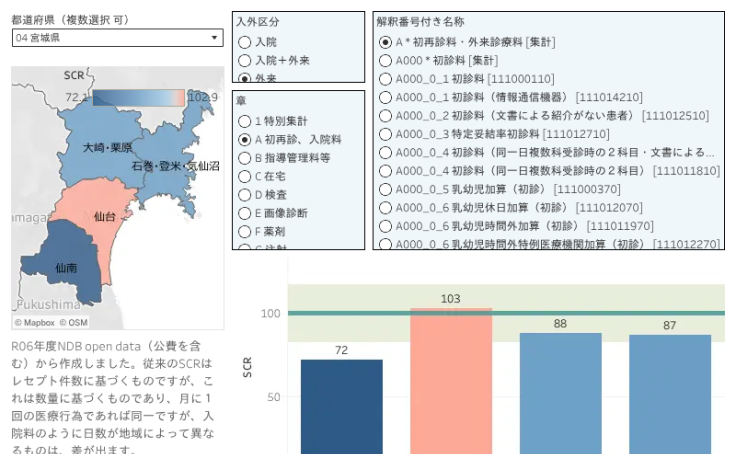Select the 入院 radio button
Viewport: 736px width, 454px height.
coord(245,42)
